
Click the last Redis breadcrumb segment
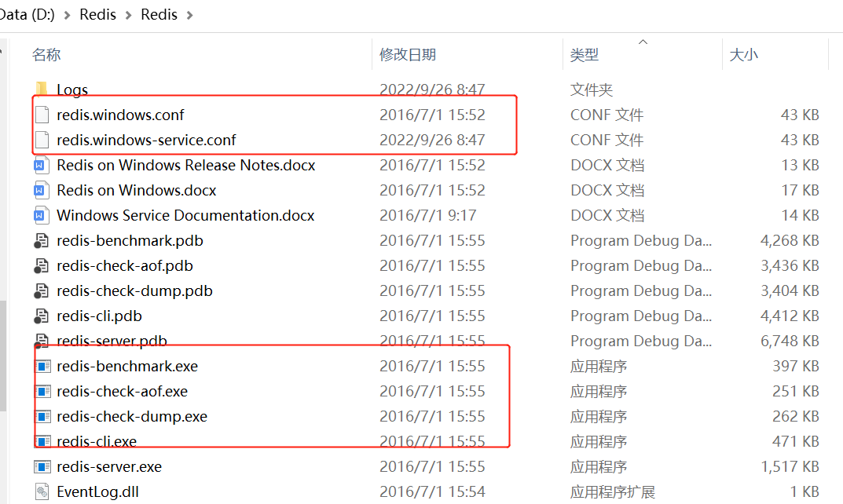(x=159, y=14)
